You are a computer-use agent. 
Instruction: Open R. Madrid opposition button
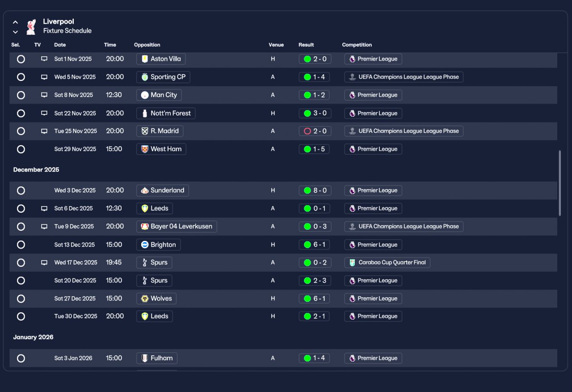tap(160, 131)
